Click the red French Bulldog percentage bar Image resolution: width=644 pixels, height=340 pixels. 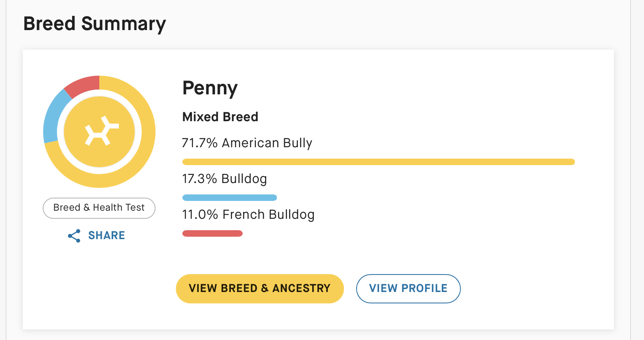coord(212,233)
